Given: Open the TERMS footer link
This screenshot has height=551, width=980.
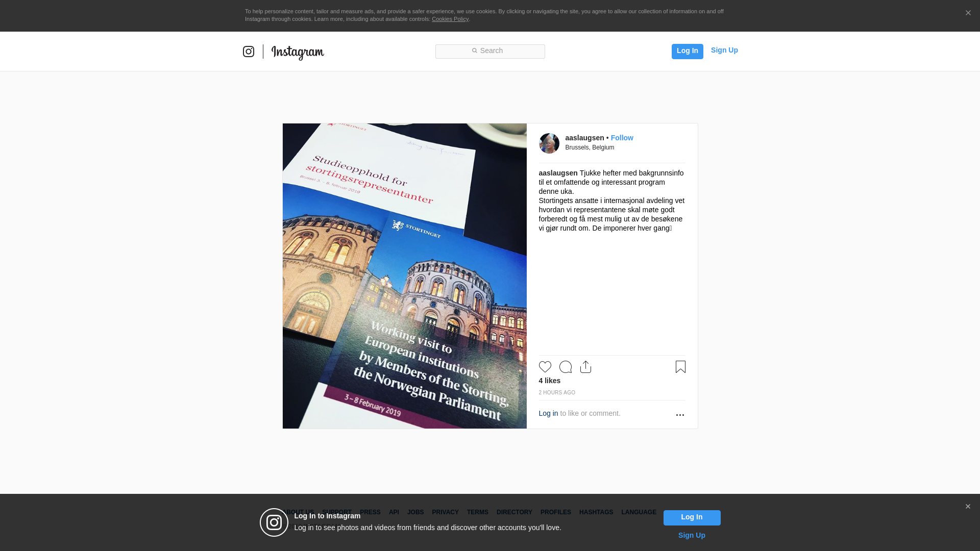Looking at the screenshot, I should pyautogui.click(x=478, y=512).
